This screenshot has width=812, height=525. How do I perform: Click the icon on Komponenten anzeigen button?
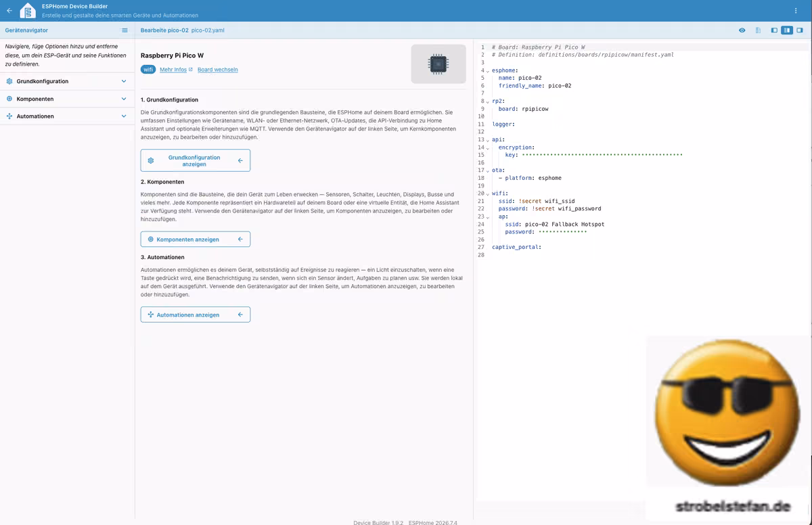(151, 239)
